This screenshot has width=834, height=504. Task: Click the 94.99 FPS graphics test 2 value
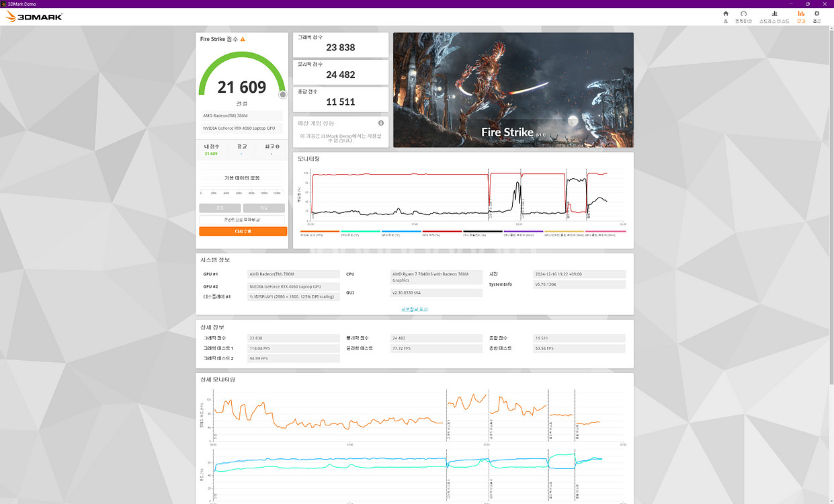tap(294, 358)
